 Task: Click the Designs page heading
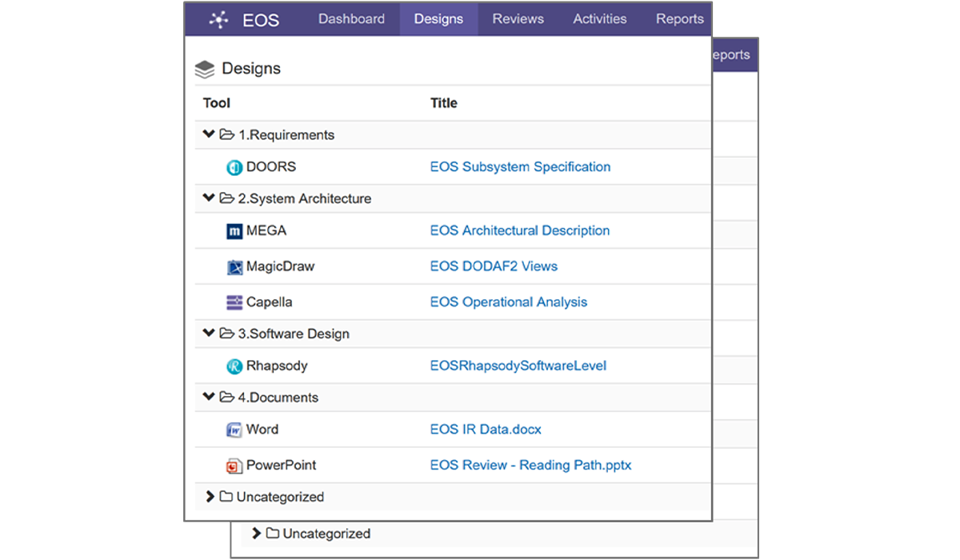(x=251, y=69)
